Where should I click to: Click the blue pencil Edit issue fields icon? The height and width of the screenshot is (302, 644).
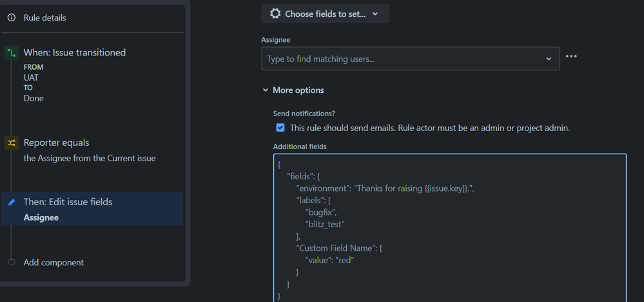point(12,202)
